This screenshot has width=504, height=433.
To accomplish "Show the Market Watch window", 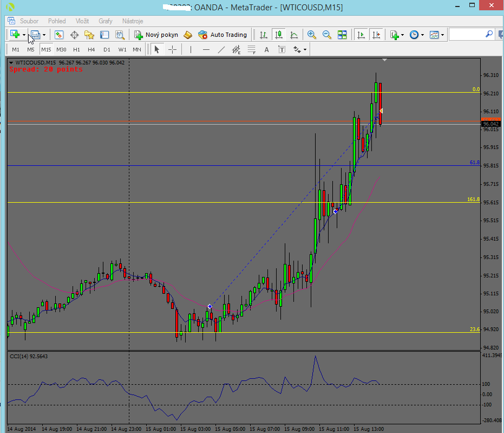I will click(59, 35).
